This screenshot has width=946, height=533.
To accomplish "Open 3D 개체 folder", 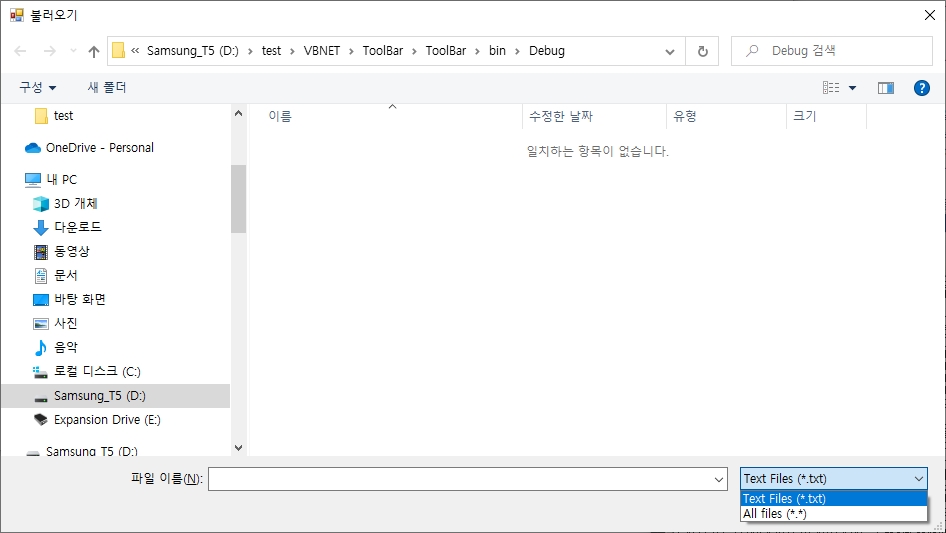I will click(65, 203).
